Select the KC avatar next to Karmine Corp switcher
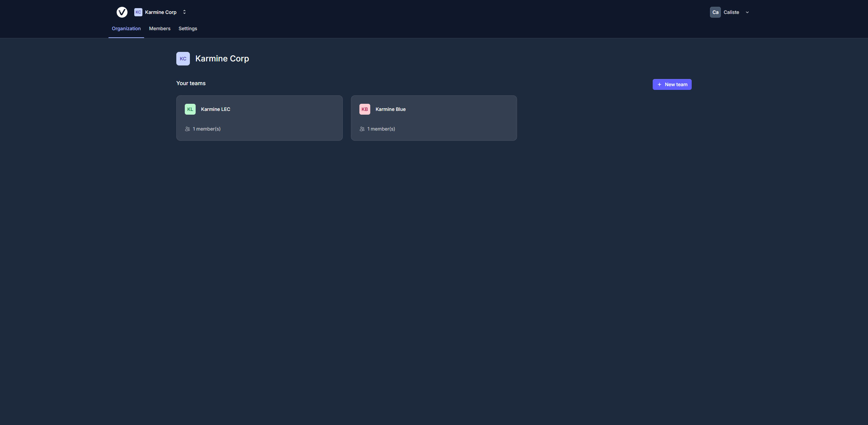This screenshot has width=868, height=425. click(x=138, y=12)
